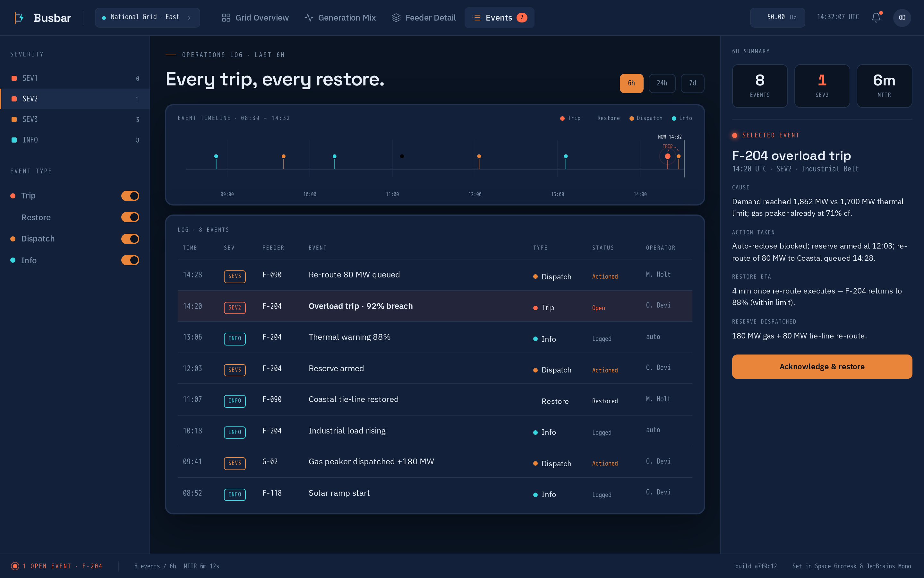
Task: Toggle the Restore event type switch
Action: pos(130,217)
